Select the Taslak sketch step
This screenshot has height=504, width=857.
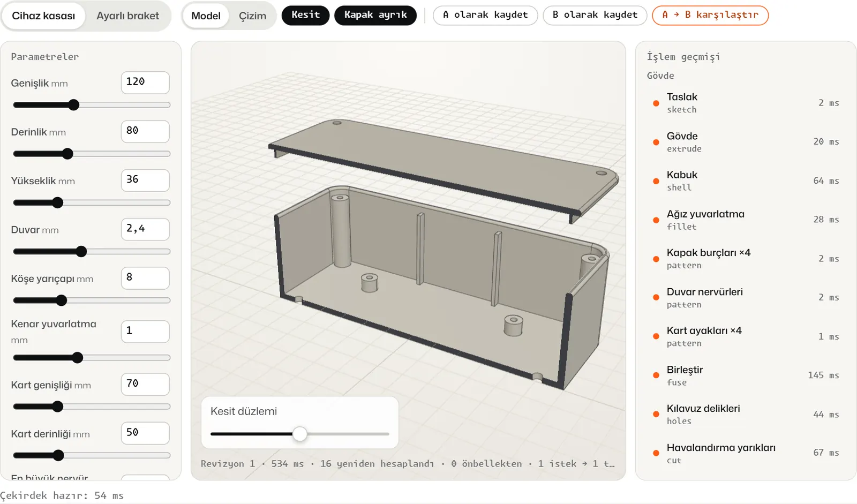pos(746,103)
